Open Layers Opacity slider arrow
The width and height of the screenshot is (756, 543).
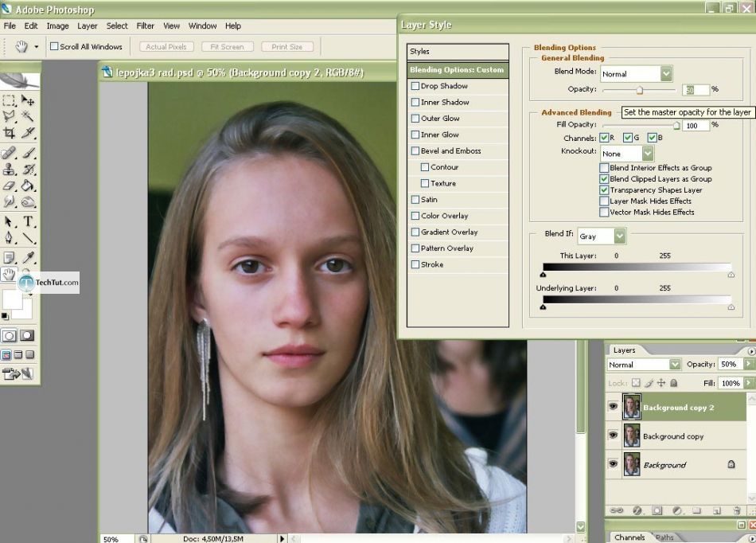749,364
